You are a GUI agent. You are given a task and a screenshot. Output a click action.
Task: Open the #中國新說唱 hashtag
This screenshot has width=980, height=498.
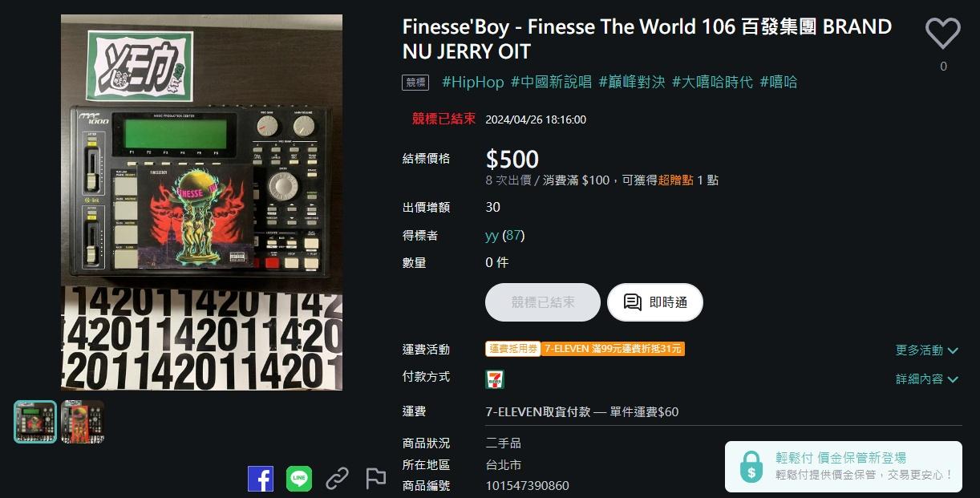[551, 82]
